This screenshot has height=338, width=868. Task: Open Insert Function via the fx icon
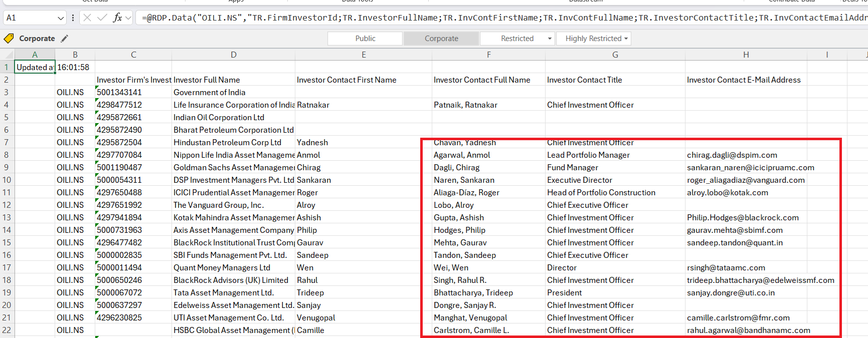pyautogui.click(x=117, y=18)
